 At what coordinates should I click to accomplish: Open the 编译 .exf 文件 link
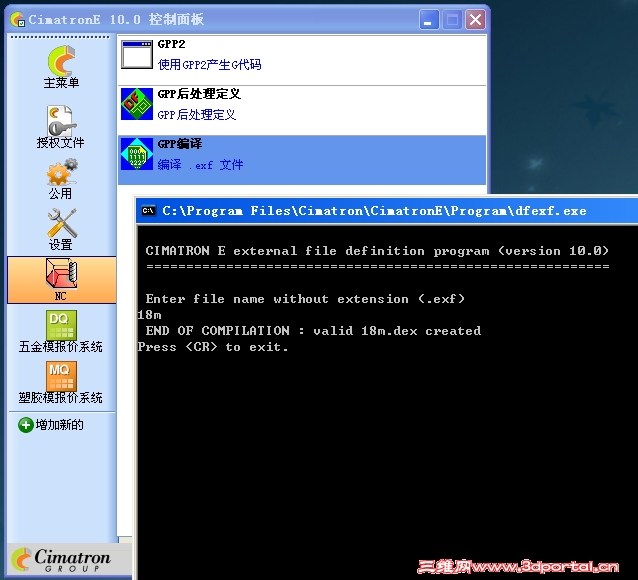click(200, 165)
